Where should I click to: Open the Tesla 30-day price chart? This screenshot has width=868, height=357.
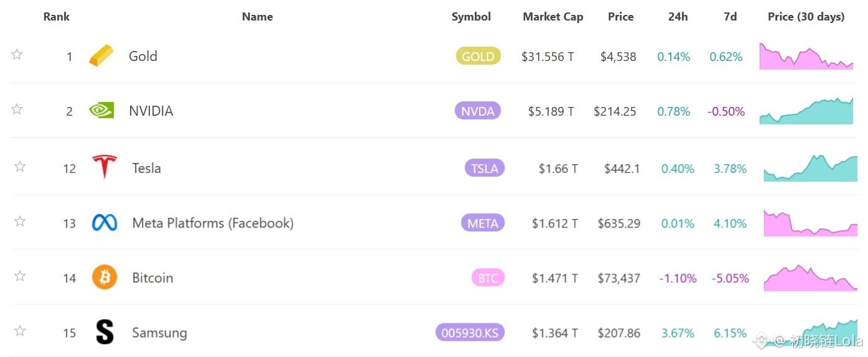tap(811, 168)
